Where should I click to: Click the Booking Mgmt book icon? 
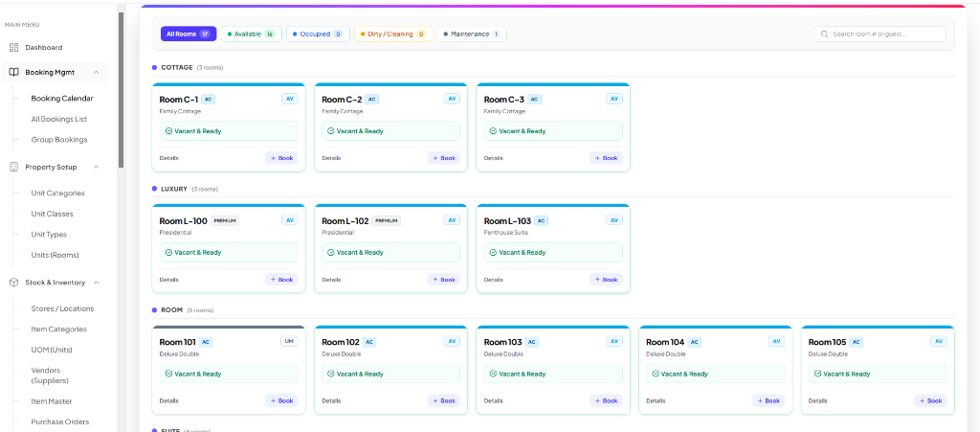tap(13, 73)
